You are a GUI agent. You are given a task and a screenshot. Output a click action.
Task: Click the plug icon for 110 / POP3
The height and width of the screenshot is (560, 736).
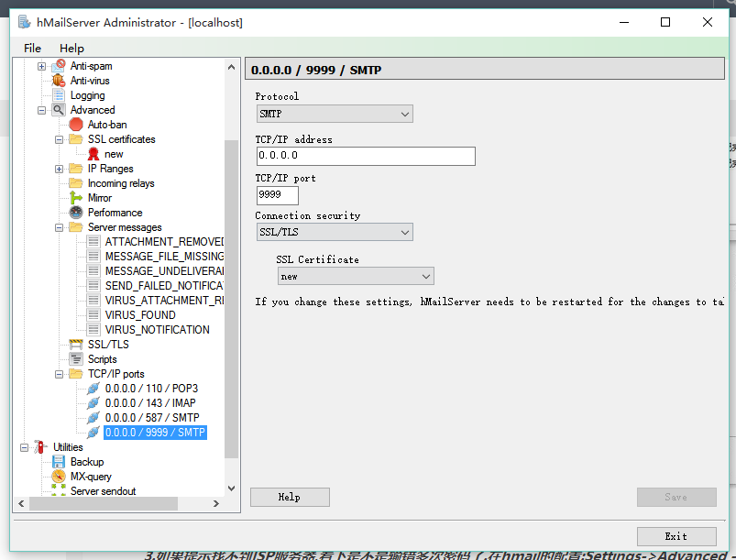[93, 389]
